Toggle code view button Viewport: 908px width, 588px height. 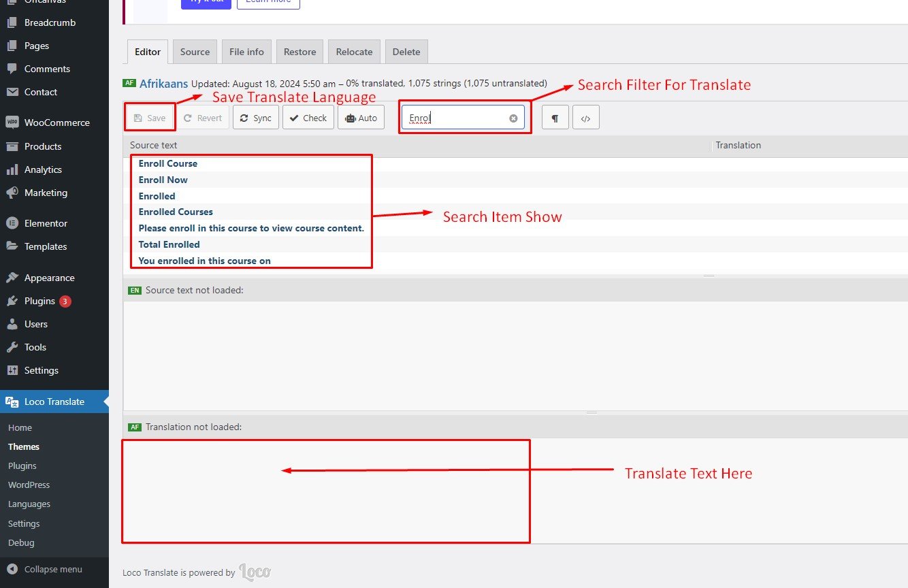[585, 118]
